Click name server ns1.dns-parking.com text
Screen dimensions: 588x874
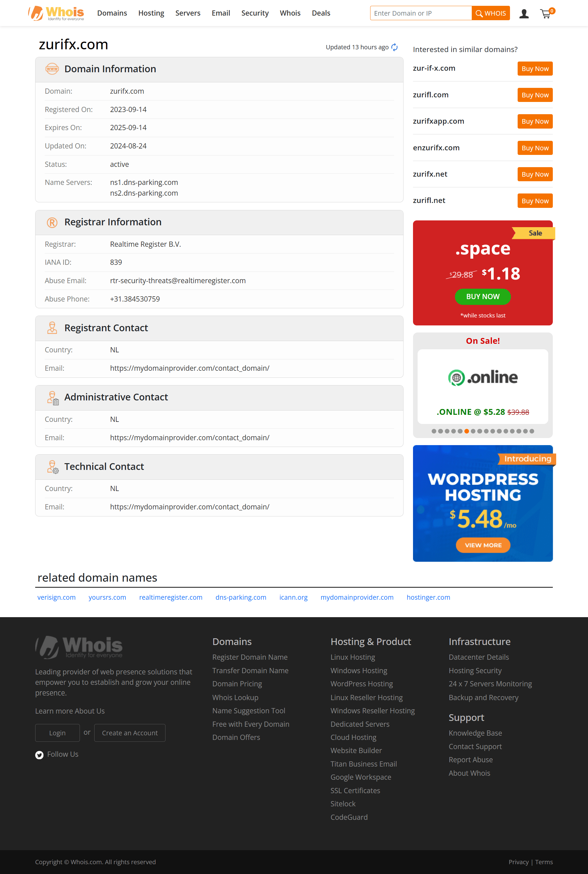144,182
